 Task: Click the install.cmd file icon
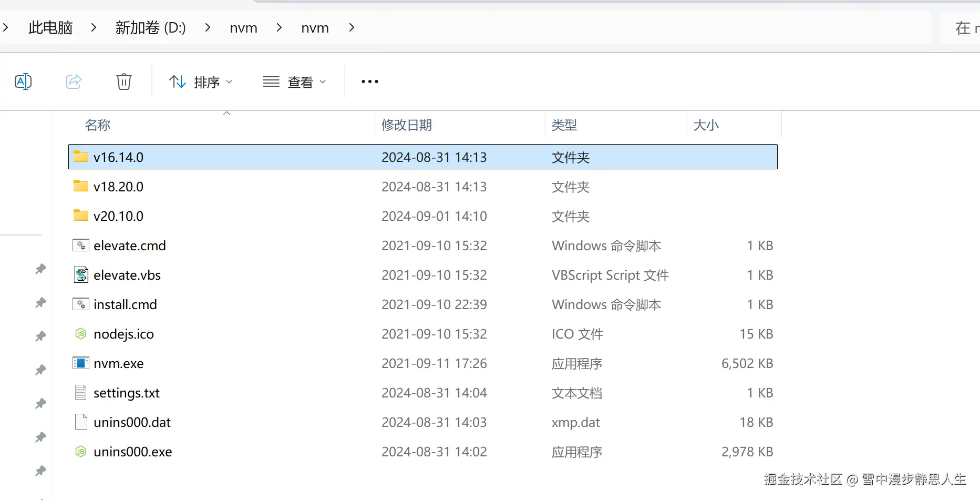(x=81, y=304)
